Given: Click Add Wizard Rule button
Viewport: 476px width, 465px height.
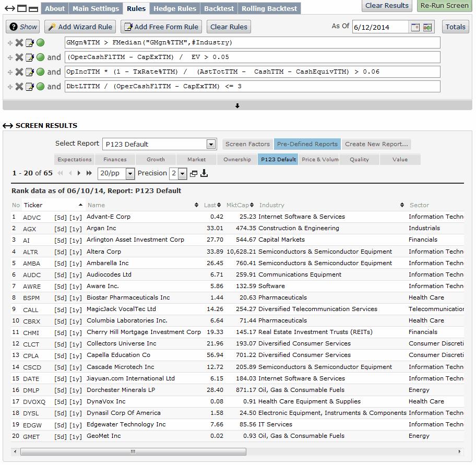Looking at the screenshot, I should pos(80,27).
